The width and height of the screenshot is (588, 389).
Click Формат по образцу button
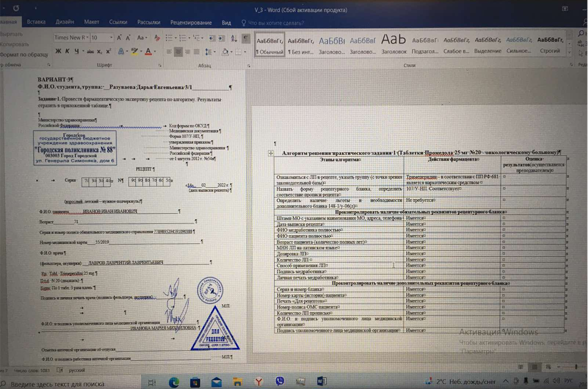[x=24, y=55]
